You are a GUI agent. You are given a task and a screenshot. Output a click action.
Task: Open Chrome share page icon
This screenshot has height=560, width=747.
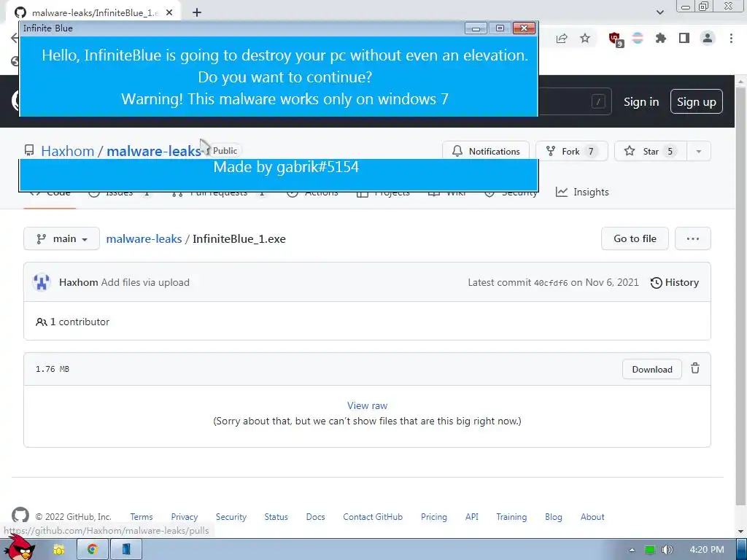click(562, 39)
